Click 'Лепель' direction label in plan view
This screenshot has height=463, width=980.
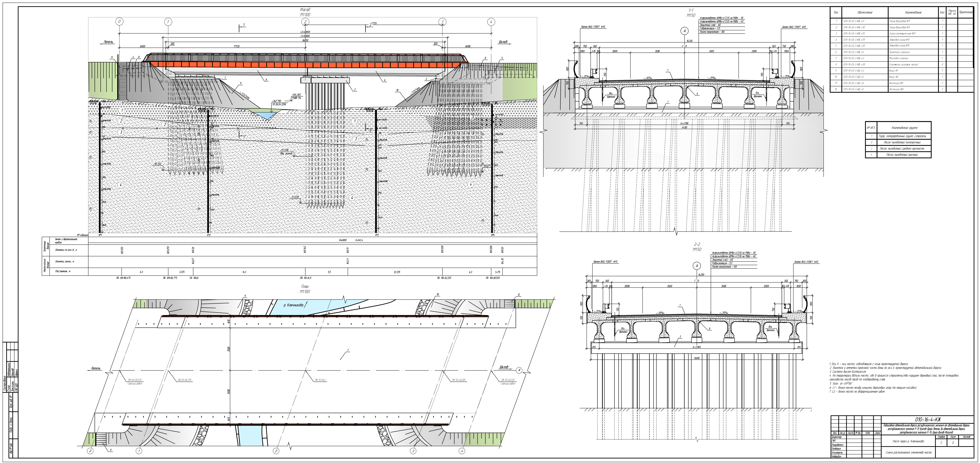pyautogui.click(x=96, y=369)
